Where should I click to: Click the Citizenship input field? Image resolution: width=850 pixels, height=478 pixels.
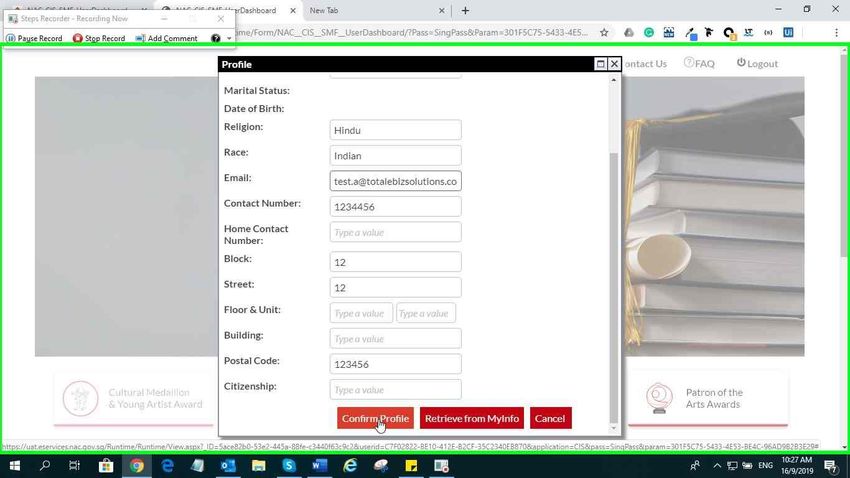tap(395, 390)
